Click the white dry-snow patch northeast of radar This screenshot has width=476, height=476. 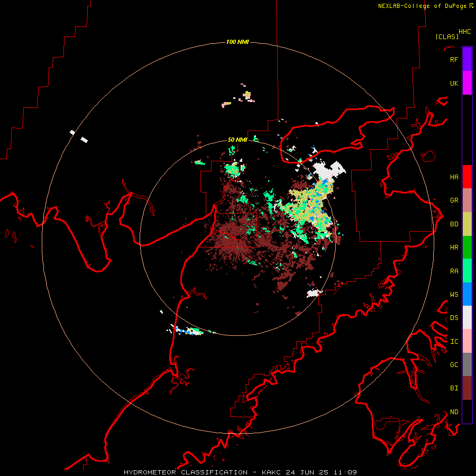tap(329, 170)
